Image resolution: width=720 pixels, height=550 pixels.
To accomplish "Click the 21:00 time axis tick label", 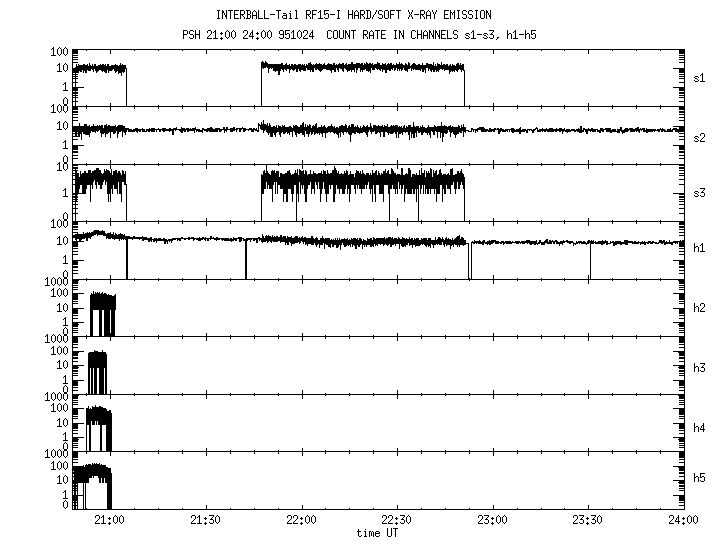I will pos(109,521).
